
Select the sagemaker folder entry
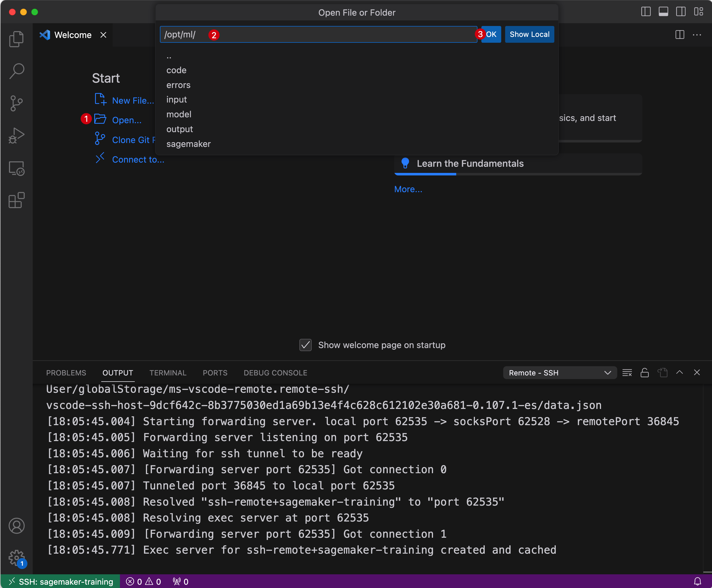[188, 144]
